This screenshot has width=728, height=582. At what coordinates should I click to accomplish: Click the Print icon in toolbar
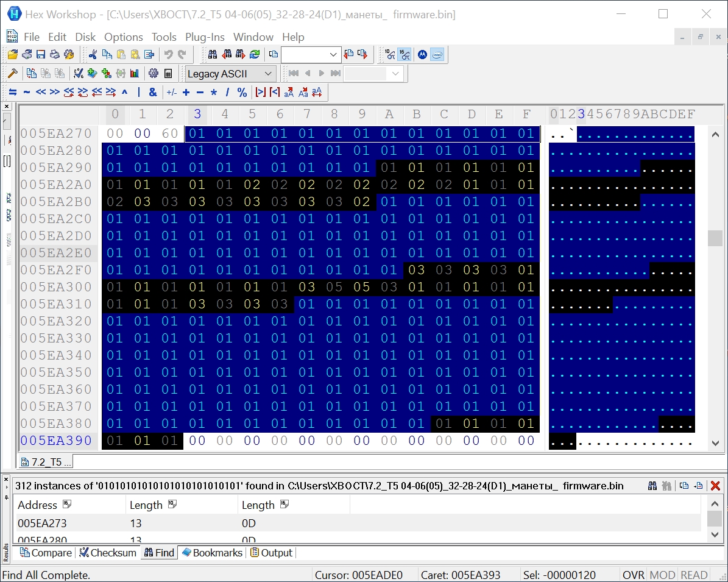pos(54,55)
